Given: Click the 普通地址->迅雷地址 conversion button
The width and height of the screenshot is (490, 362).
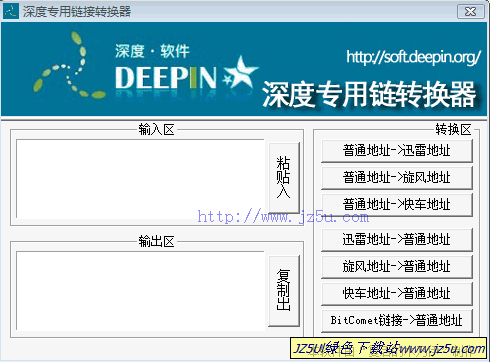Looking at the screenshot, I should click(x=397, y=151).
